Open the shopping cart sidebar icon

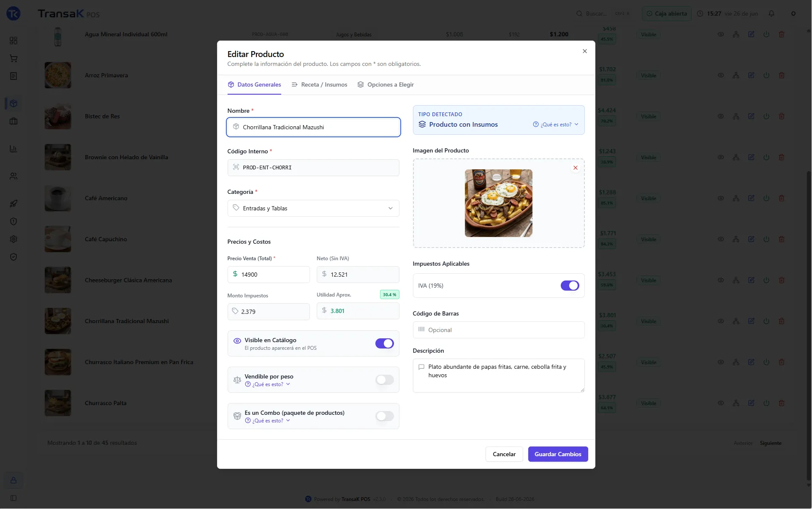(14, 58)
